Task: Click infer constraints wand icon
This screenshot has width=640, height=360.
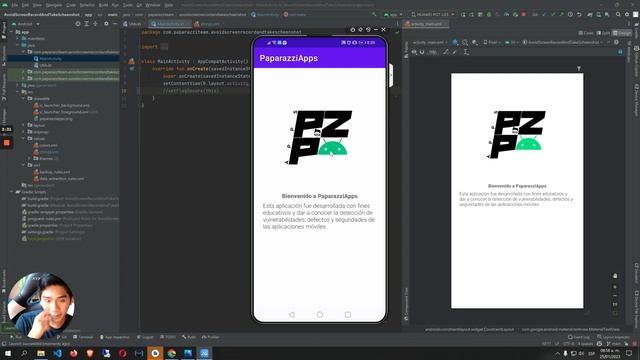Action: [x=455, y=52]
